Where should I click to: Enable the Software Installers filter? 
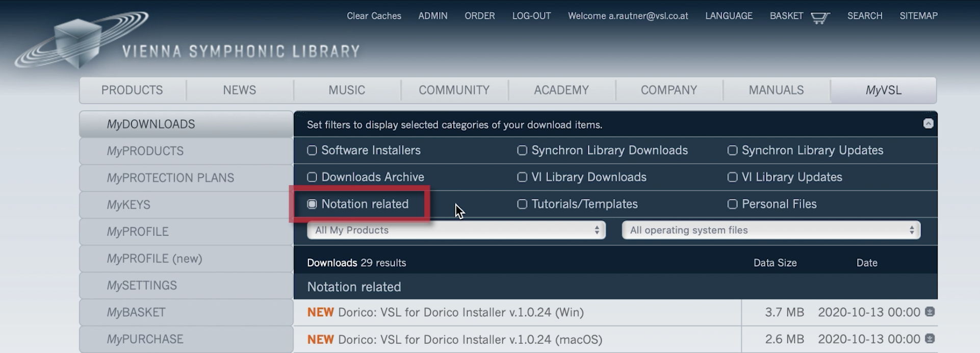tap(312, 150)
